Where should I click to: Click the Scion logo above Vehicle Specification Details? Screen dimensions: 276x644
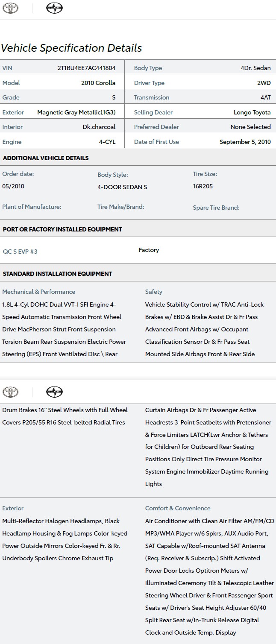(54, 8)
